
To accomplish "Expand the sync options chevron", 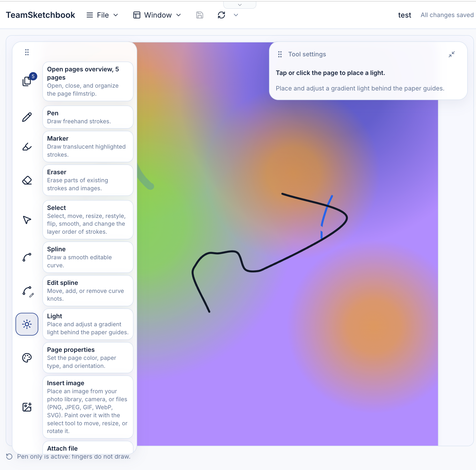I will pyautogui.click(x=236, y=15).
